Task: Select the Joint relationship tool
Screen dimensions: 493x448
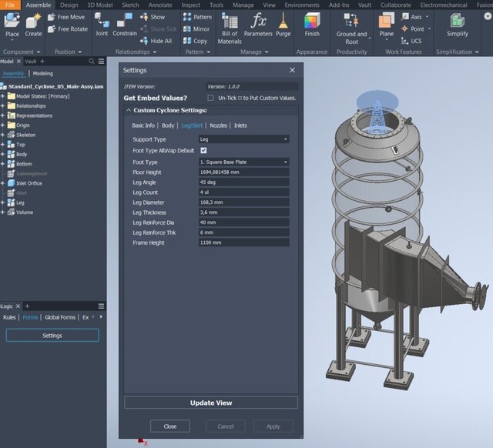Action: (102, 22)
